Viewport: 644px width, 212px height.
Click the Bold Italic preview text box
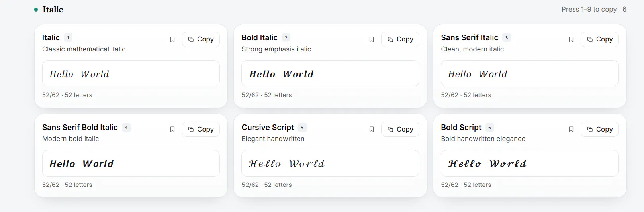(330, 73)
